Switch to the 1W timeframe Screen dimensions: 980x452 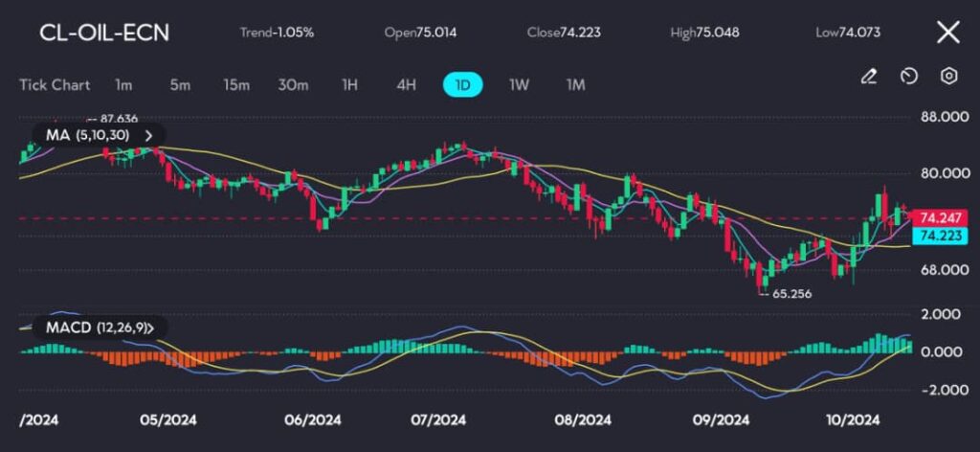click(x=519, y=84)
